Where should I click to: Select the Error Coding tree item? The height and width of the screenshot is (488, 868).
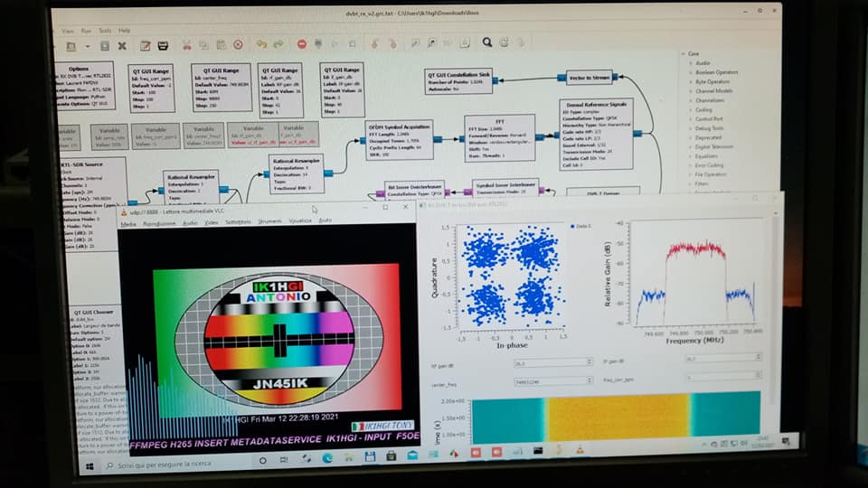[x=709, y=164]
